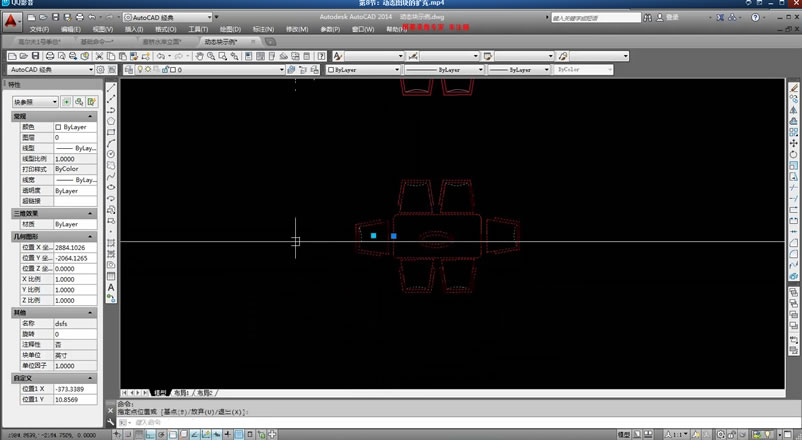Select the Line tool in the draw toolbar
Viewport: 802px width, 440px height.
111,87
